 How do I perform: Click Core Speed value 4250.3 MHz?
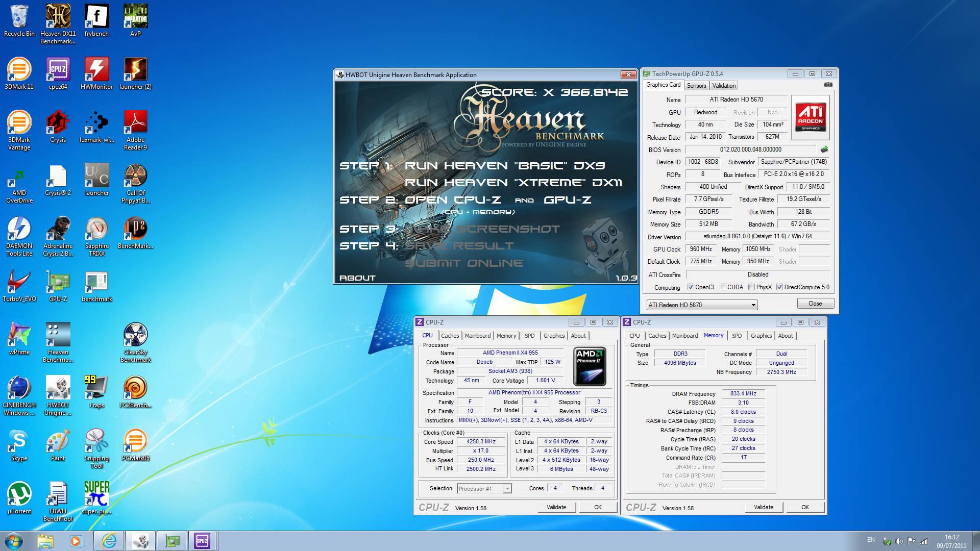(x=481, y=442)
